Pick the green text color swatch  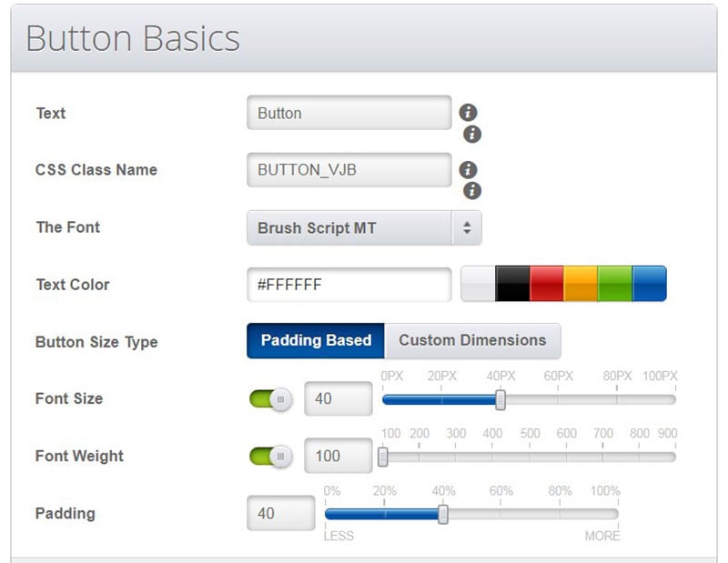click(615, 284)
